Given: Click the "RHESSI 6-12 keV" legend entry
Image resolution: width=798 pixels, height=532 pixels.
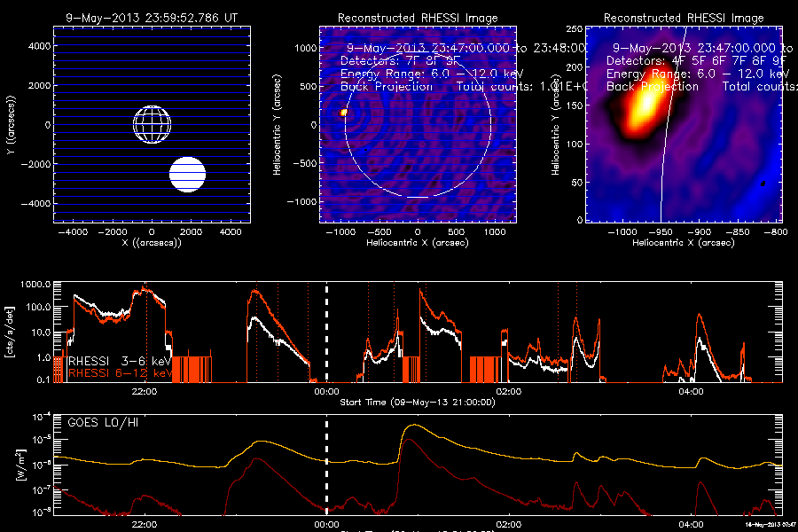Looking at the screenshot, I should click(x=120, y=373).
